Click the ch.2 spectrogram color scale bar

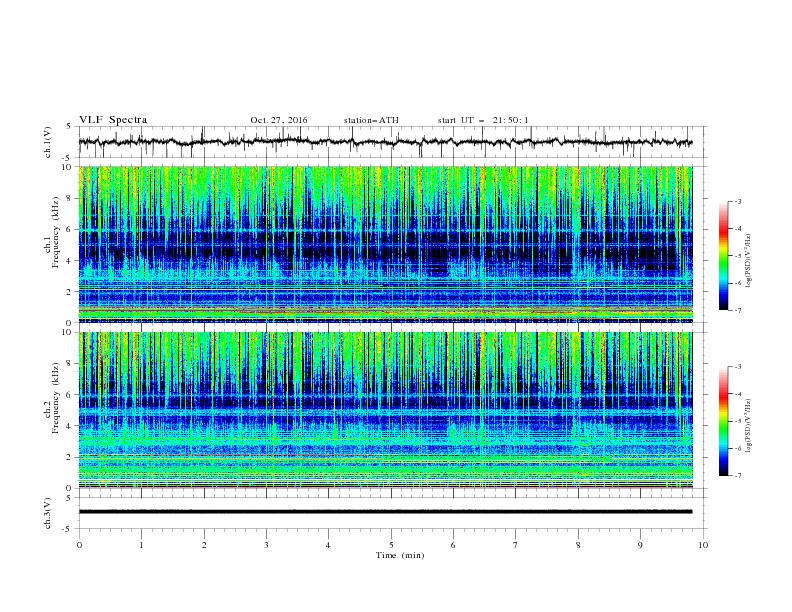[723, 421]
